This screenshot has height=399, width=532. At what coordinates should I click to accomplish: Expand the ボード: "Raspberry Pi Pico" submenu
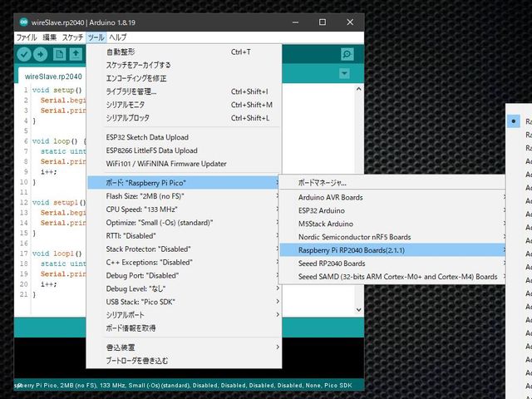(x=184, y=183)
